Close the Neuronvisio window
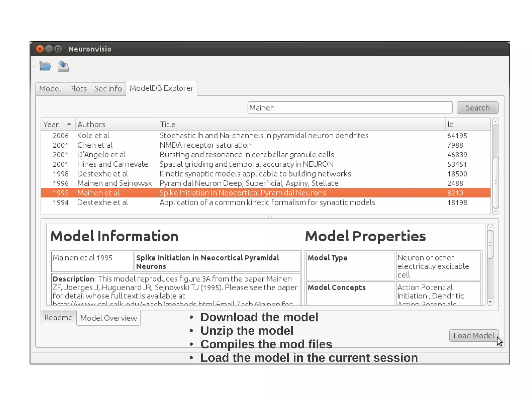Screen dimensions: 532x399 click(40, 49)
